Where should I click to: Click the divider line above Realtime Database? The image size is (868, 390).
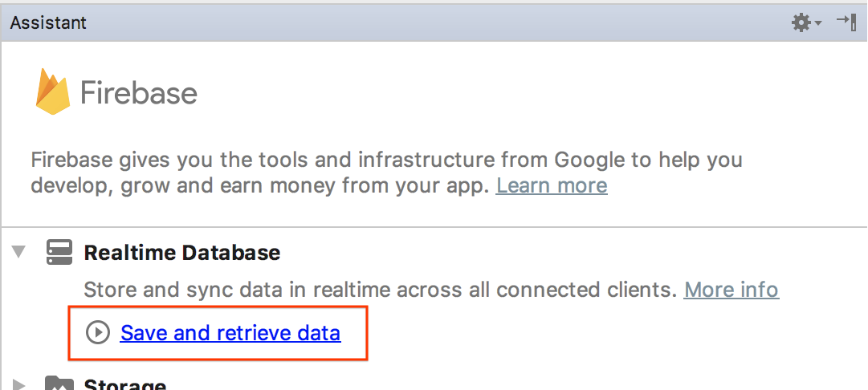pyautogui.click(x=434, y=227)
